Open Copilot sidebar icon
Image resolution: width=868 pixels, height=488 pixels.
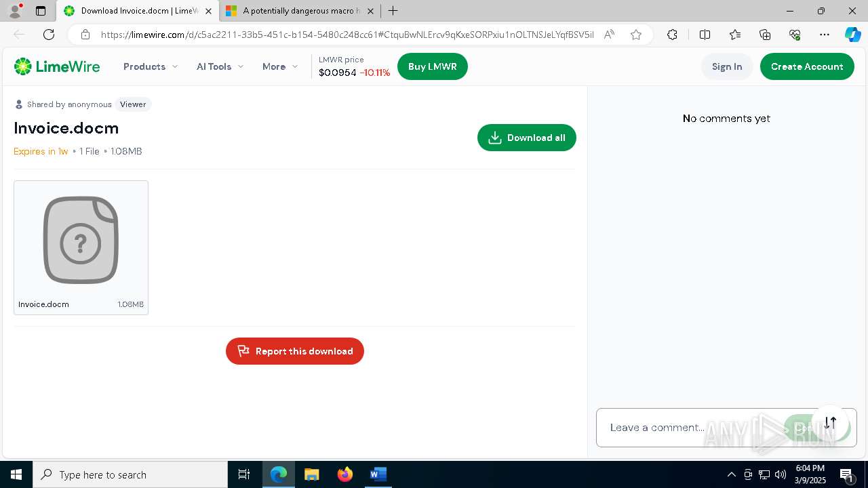pos(852,35)
